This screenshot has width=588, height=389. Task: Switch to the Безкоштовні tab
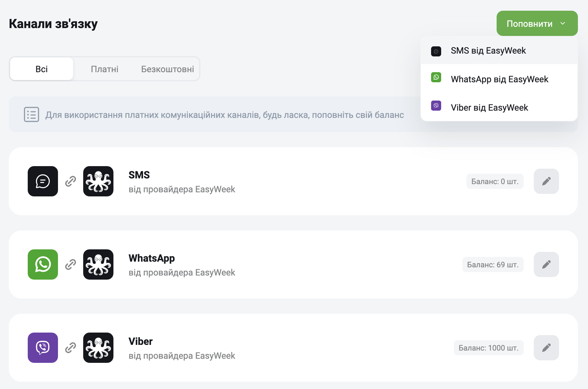(168, 69)
